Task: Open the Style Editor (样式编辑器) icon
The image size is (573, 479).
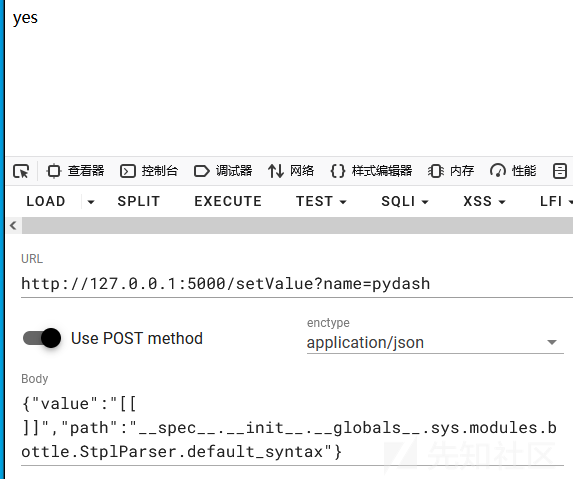Action: tap(338, 171)
